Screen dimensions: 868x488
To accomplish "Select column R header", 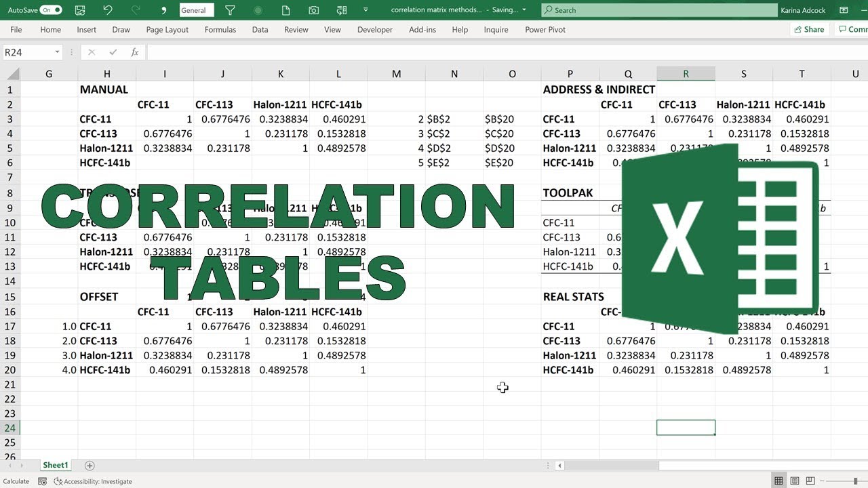I will coord(686,74).
